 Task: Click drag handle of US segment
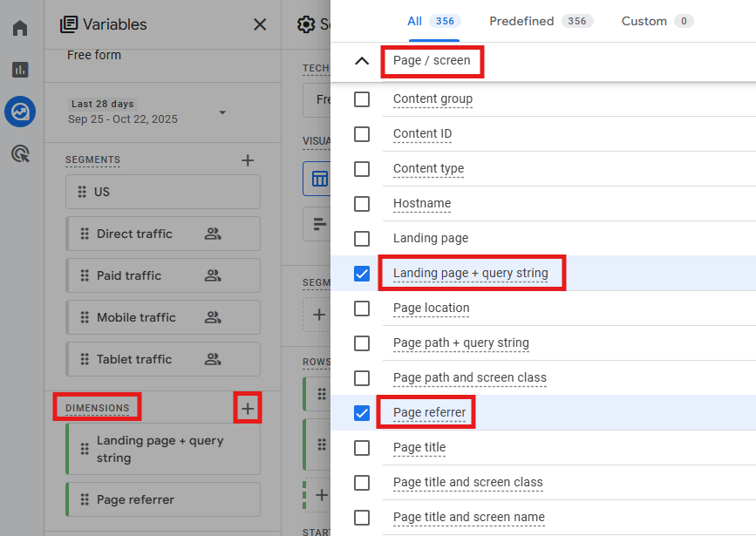(82, 192)
